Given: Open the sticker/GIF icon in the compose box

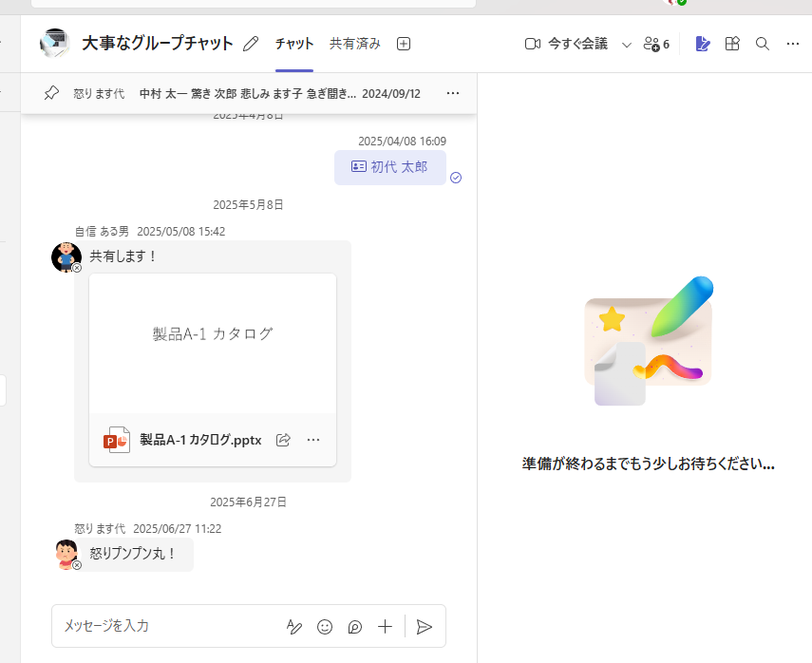Looking at the screenshot, I should point(355,627).
